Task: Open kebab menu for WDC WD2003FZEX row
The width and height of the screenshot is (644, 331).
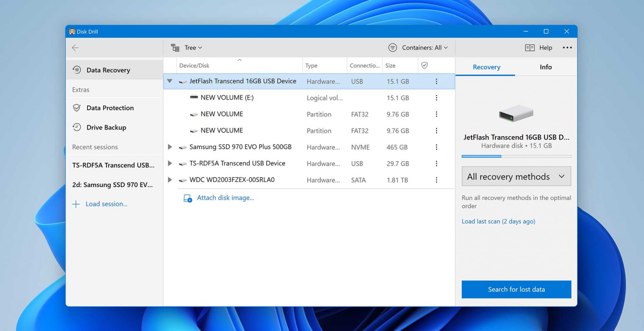Action: click(436, 180)
